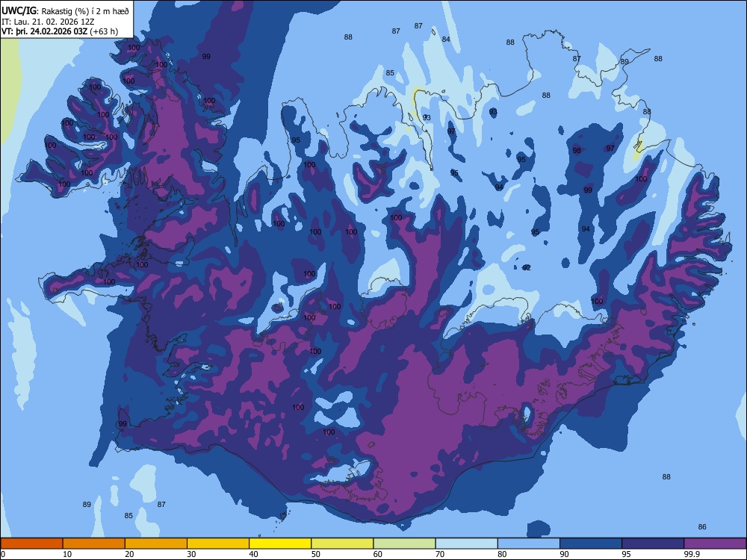Click the purple above-99.9 legend swatch
Screen dimensions: 747x560
tap(715, 544)
